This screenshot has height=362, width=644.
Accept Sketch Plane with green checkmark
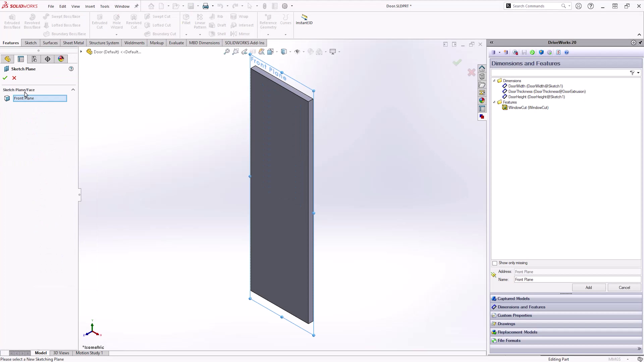pyautogui.click(x=5, y=78)
